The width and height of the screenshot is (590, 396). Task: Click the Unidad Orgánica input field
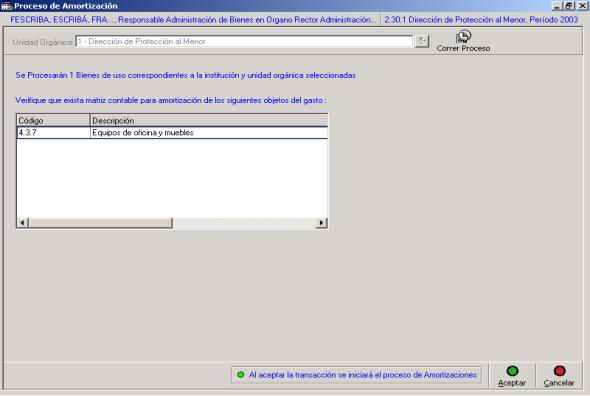pos(244,41)
